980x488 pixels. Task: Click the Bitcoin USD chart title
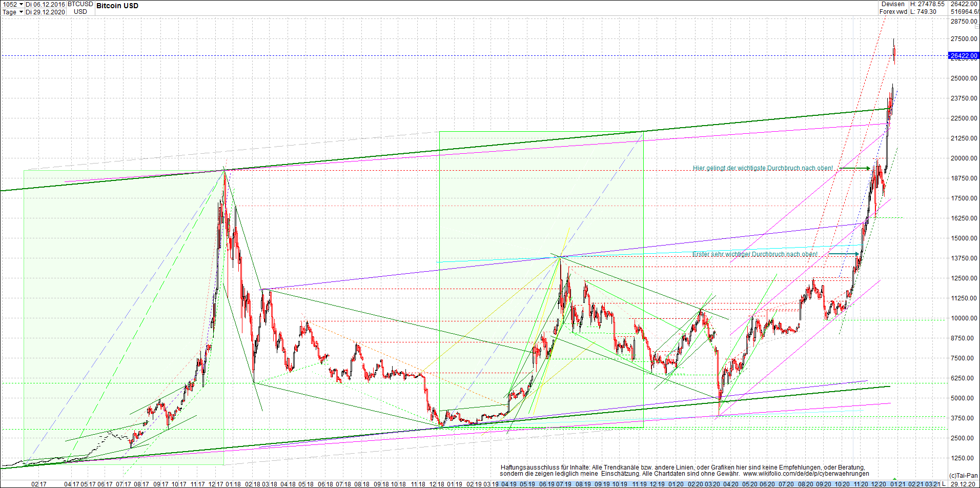pyautogui.click(x=117, y=6)
